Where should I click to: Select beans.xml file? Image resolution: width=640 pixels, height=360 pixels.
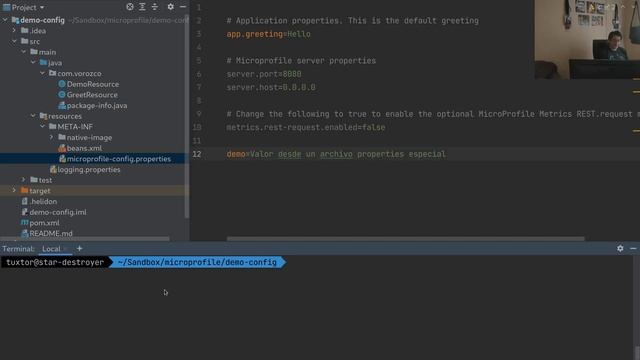pos(84,148)
